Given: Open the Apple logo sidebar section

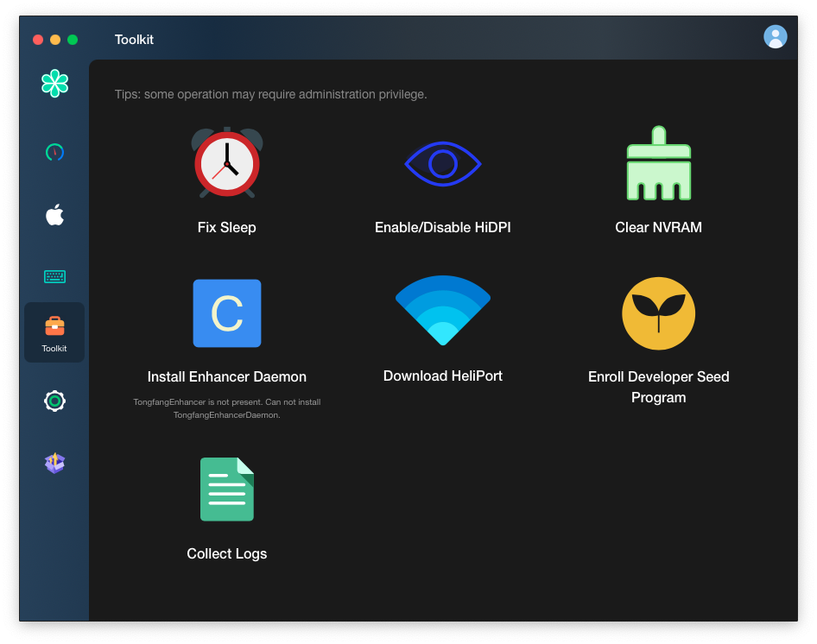Looking at the screenshot, I should 54,215.
